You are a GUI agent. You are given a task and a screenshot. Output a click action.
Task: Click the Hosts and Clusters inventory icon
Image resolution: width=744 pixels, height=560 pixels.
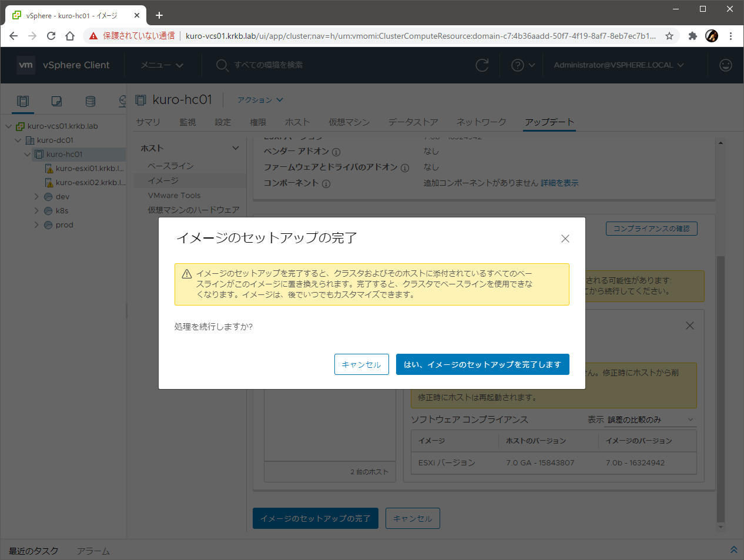pos(22,101)
